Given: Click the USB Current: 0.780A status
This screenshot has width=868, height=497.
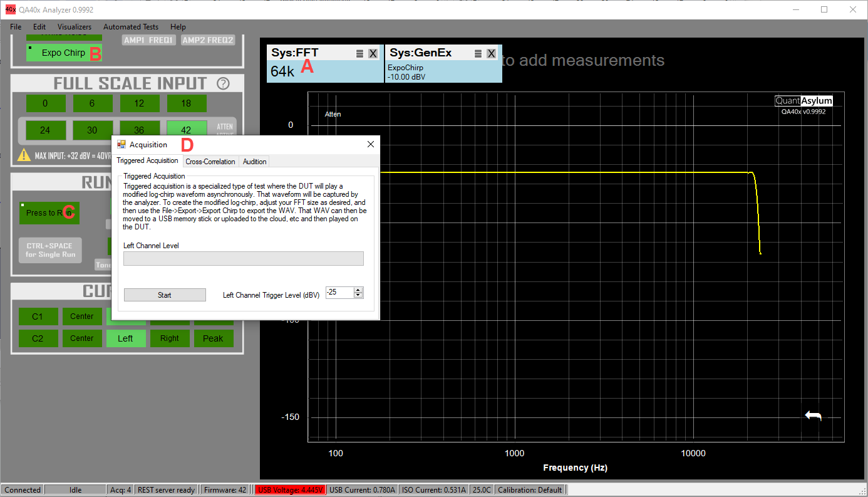Looking at the screenshot, I should (x=363, y=490).
